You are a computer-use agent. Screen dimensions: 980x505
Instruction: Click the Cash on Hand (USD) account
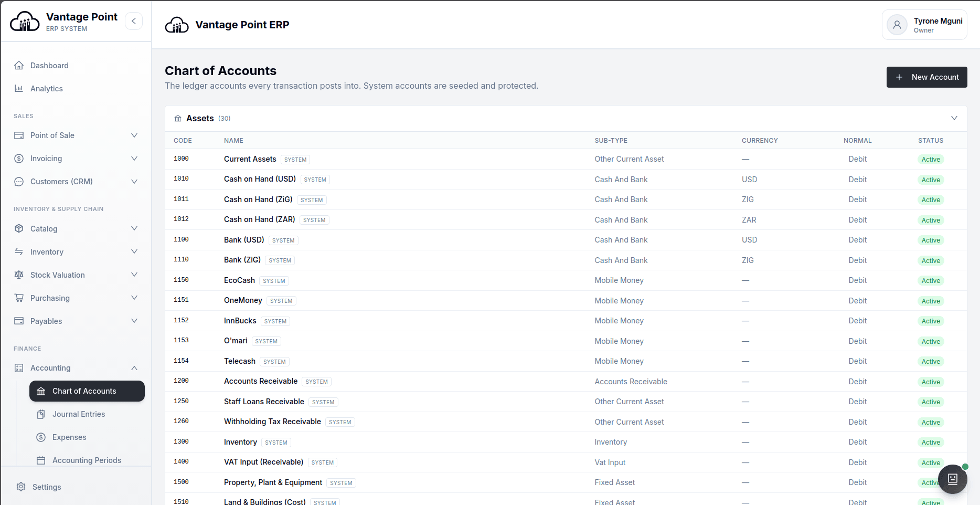(260, 179)
